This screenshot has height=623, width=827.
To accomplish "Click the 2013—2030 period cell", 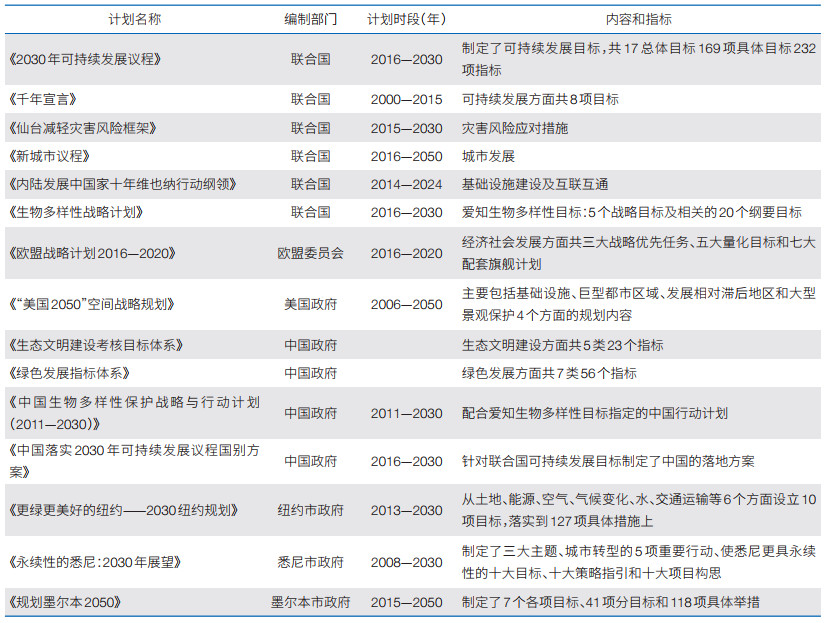I will (x=407, y=510).
